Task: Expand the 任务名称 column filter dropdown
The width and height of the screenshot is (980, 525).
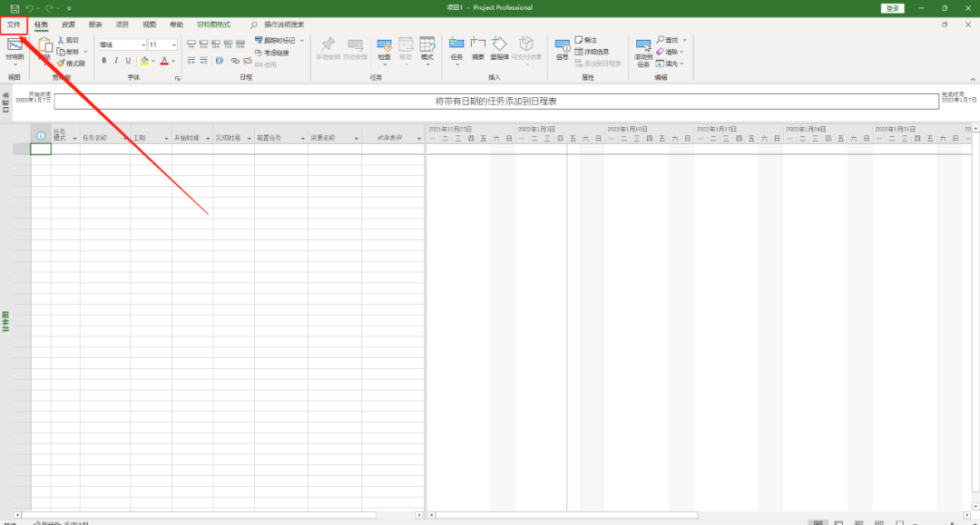Action: tap(125, 139)
